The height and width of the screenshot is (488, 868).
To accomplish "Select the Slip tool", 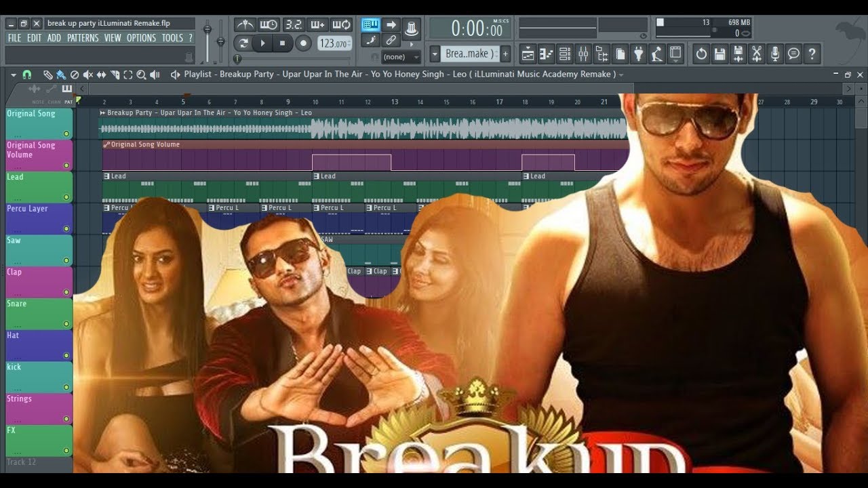I will (x=101, y=75).
